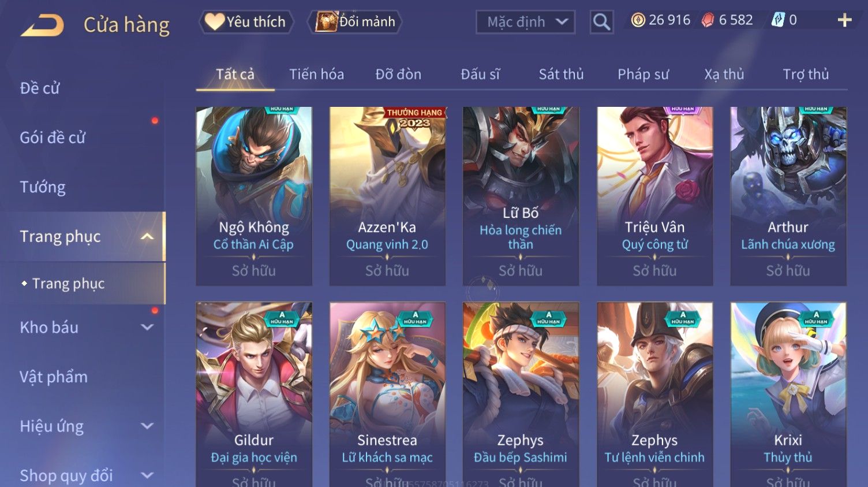This screenshot has width=868, height=487.
Task: Open Lữ Bố Hỏa long chiến thần skin
Action: tap(521, 196)
